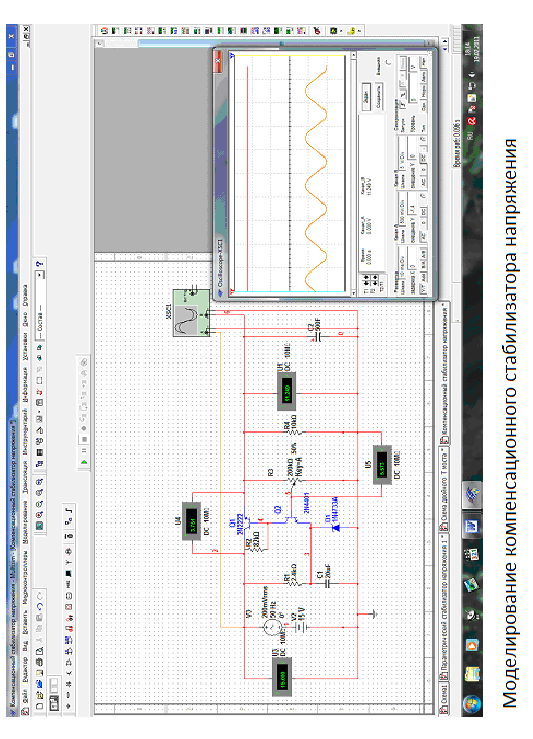Place a Source component icon

pos(69,706)
